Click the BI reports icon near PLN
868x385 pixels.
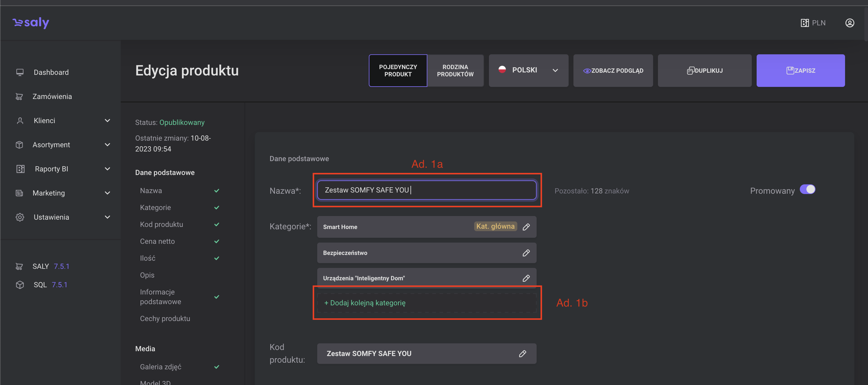coord(804,23)
